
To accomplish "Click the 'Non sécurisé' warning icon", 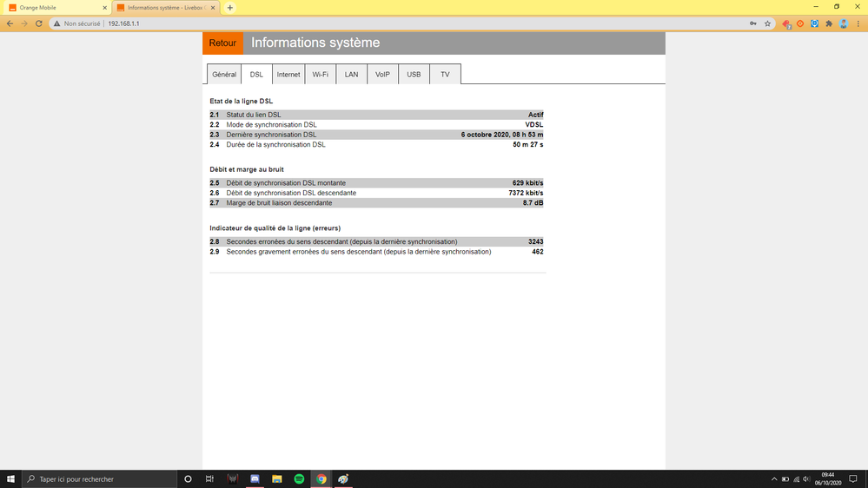I will [56, 23].
